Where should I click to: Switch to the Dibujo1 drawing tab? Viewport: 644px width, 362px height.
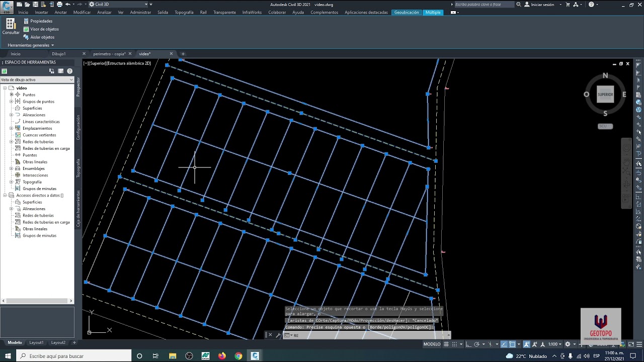click(59, 54)
